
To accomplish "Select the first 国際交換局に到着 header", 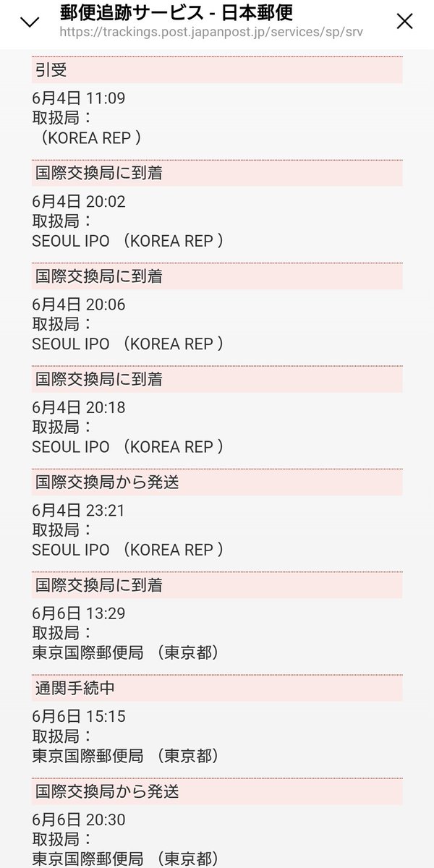I will point(217,173).
